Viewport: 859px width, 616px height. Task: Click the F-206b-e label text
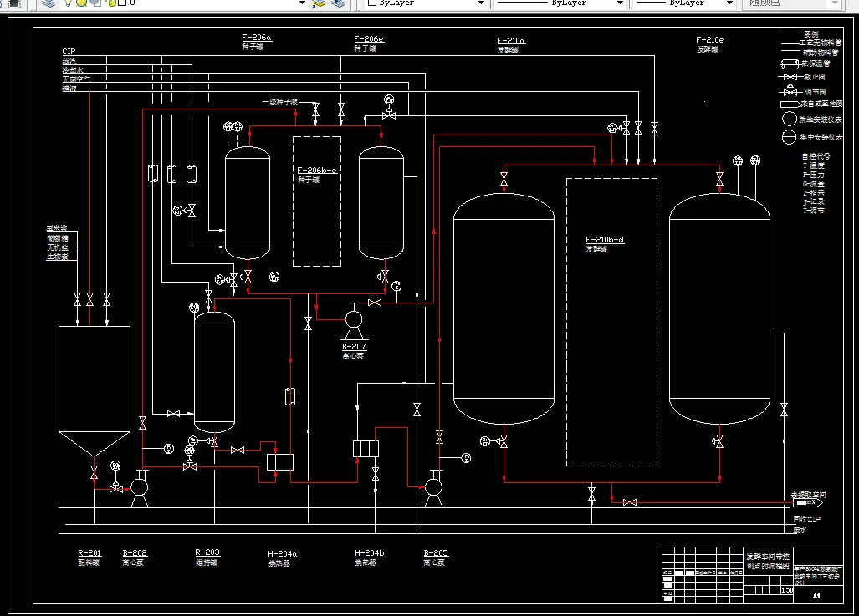click(317, 171)
